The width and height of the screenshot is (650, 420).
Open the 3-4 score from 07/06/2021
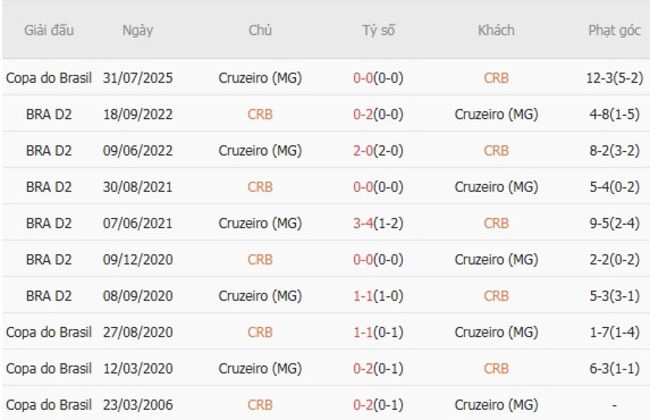point(363,223)
